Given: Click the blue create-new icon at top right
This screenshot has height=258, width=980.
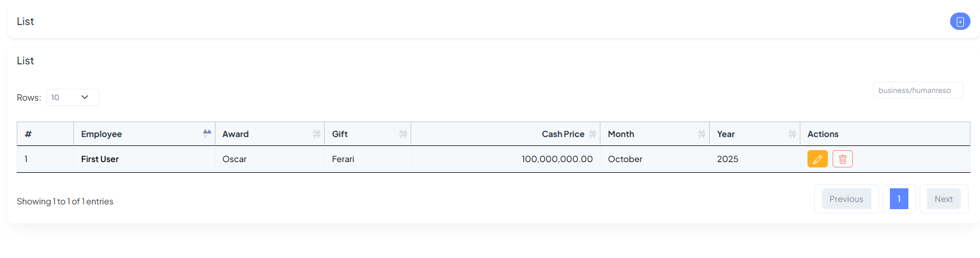Looking at the screenshot, I should (960, 21).
